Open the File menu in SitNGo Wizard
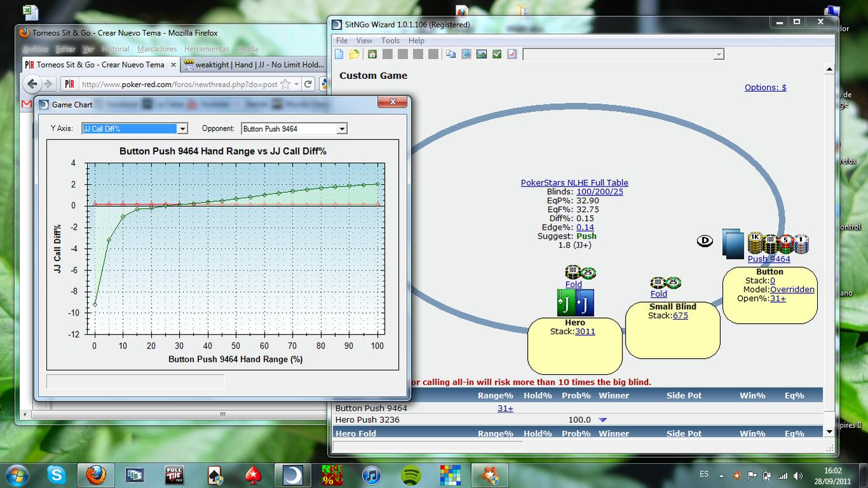 pyautogui.click(x=341, y=40)
